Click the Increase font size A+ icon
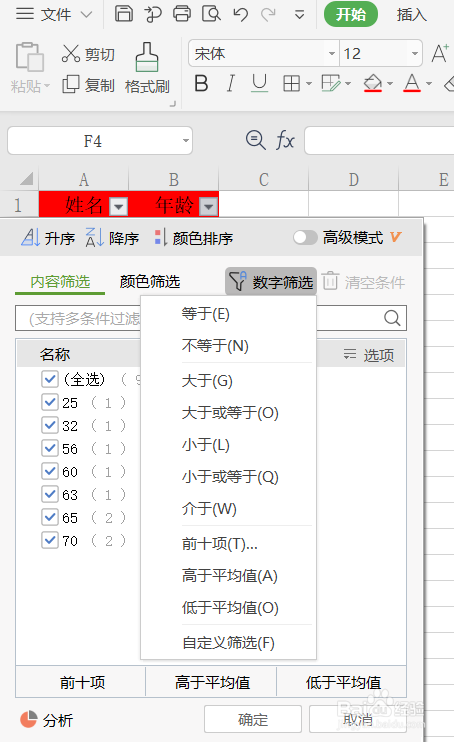Viewport: 454px width, 742px height. [440, 53]
